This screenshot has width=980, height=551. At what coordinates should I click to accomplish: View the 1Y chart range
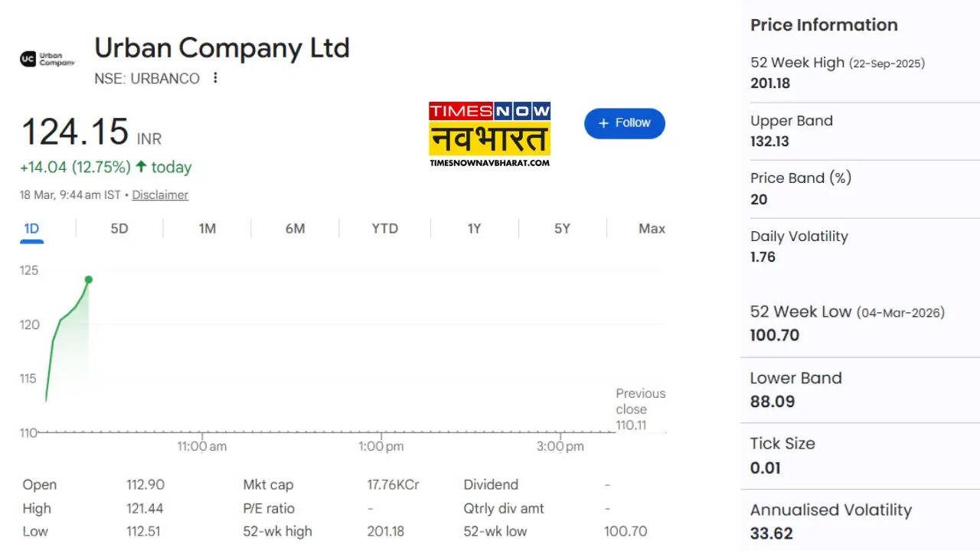coord(474,229)
